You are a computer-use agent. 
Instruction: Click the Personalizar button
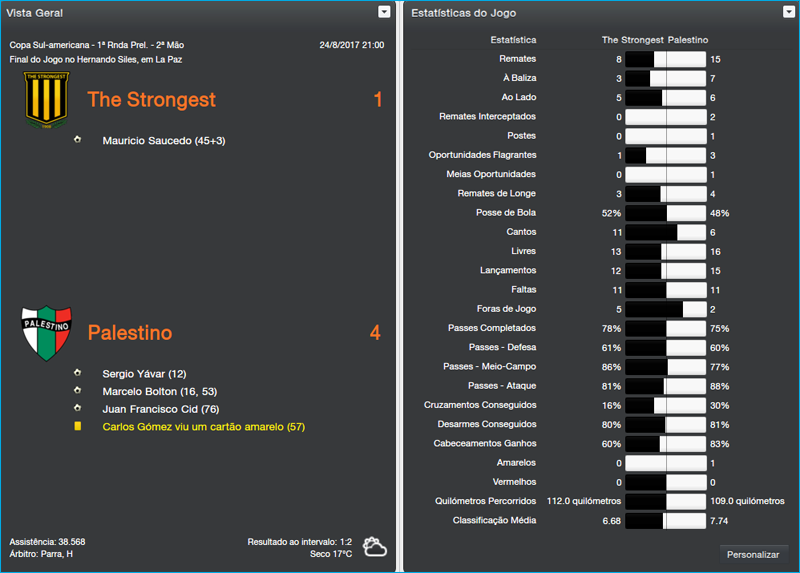[x=753, y=555]
